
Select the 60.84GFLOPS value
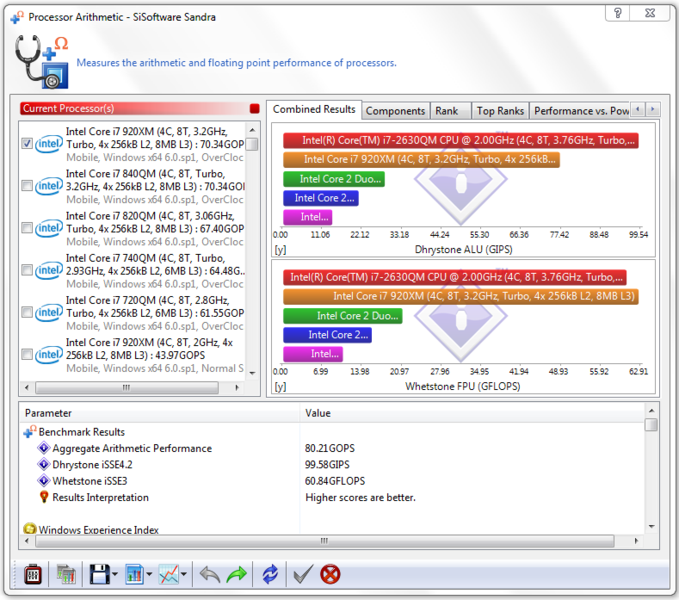click(x=335, y=481)
